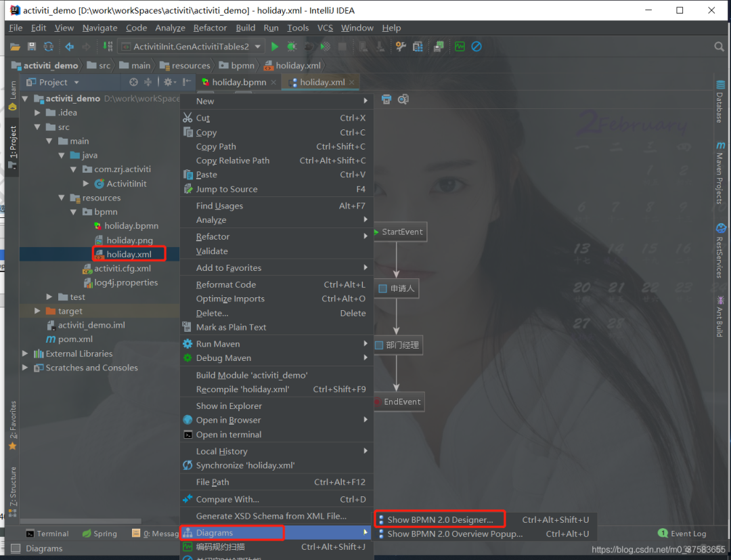
Task: Open the Navigate menu
Action: click(99, 28)
